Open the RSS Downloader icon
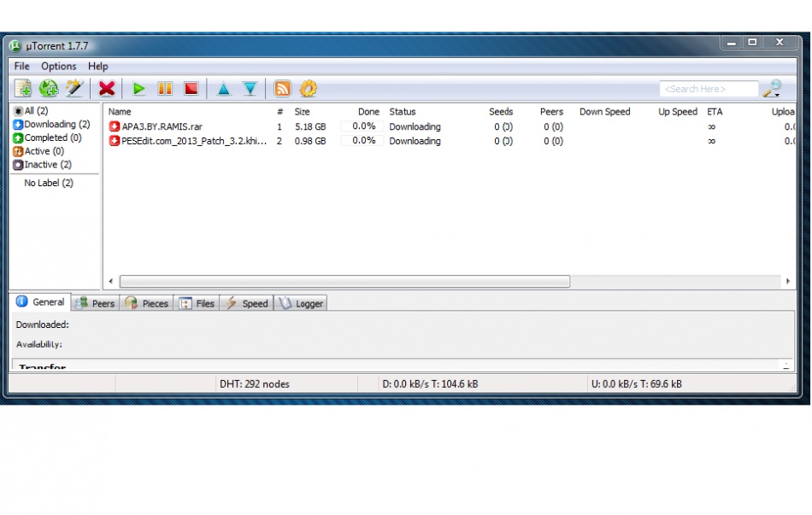The image size is (812, 515). point(282,89)
